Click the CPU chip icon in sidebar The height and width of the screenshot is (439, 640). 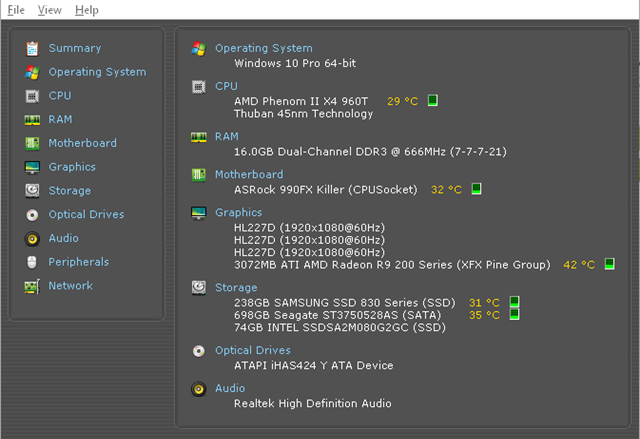[32, 96]
